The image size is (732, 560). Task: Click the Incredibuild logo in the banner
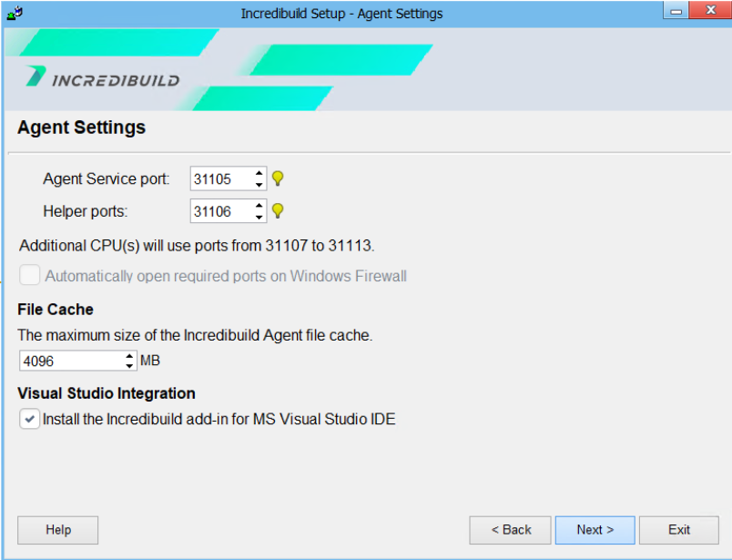(x=103, y=78)
